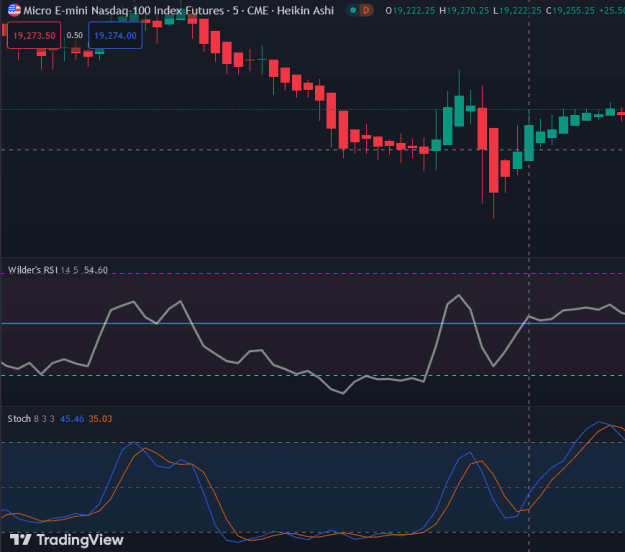This screenshot has height=552, width=625.
Task: Click the blue RSI midline
Action: pos(312,323)
